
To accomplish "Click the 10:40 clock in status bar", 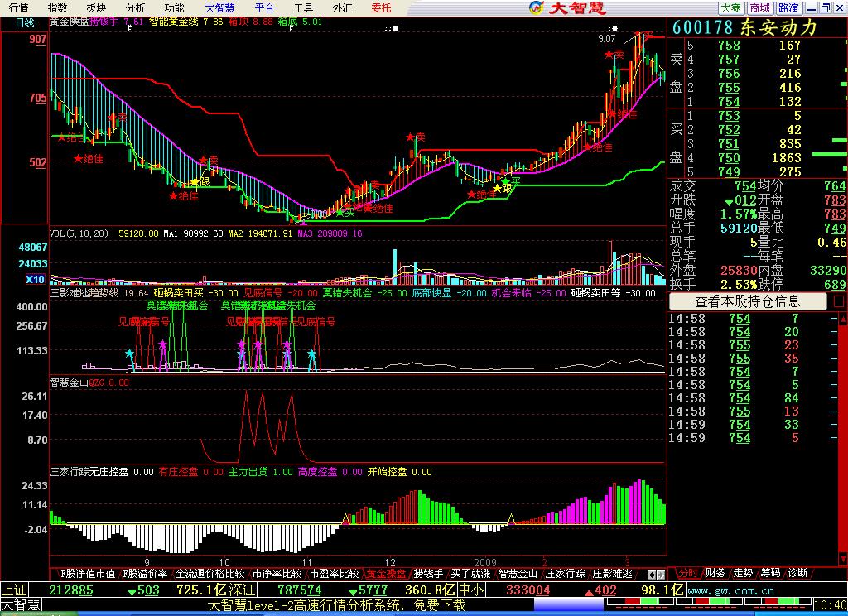I will tap(830, 604).
